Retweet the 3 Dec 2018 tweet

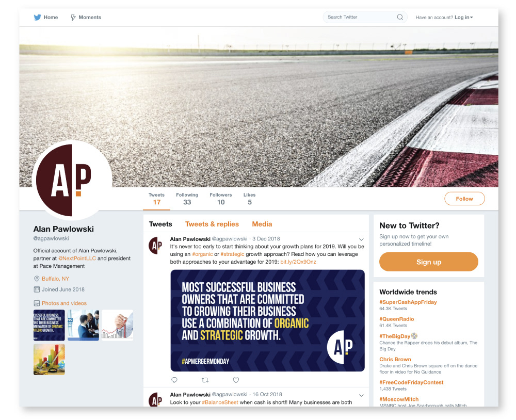(205, 380)
